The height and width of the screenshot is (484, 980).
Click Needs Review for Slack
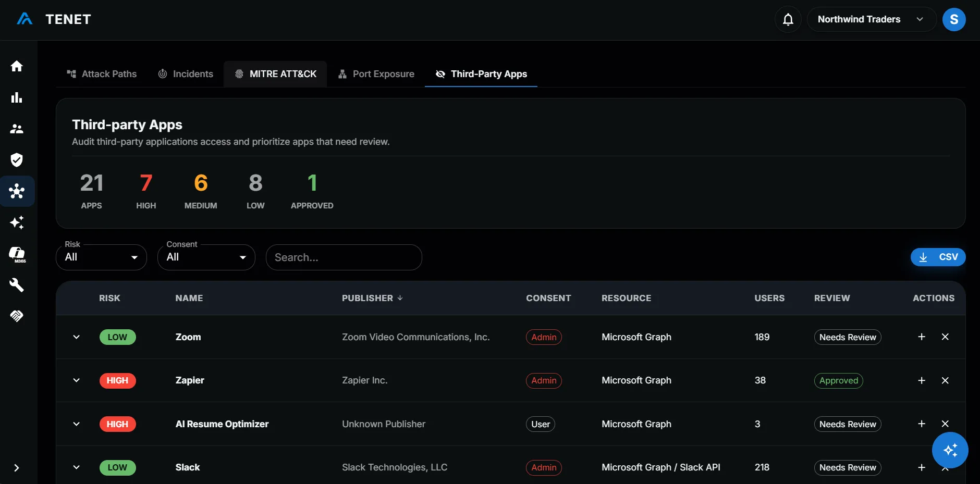point(848,467)
